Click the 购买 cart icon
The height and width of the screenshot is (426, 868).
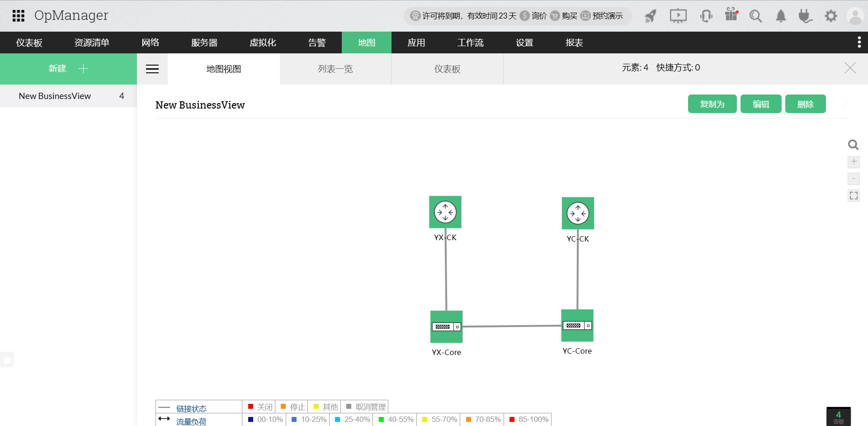[x=555, y=16]
